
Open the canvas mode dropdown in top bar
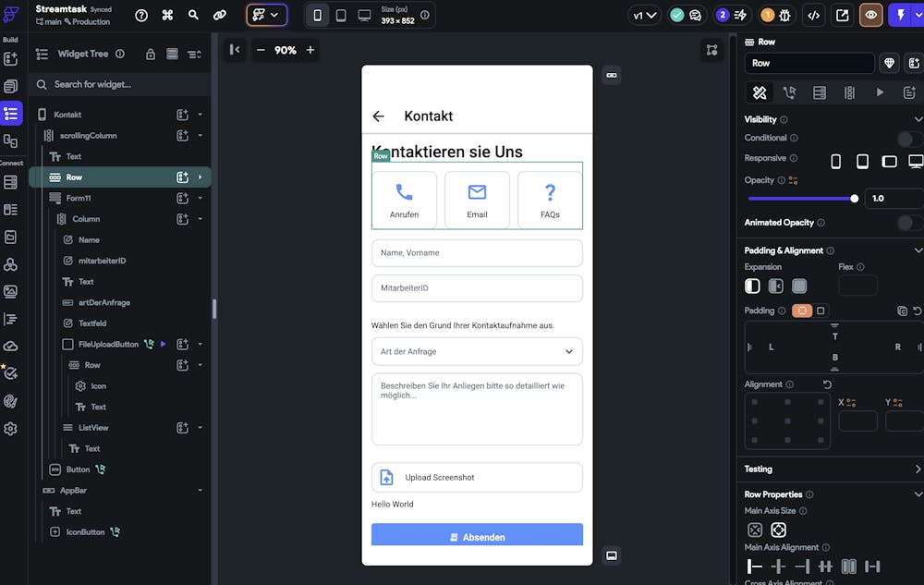[266, 16]
